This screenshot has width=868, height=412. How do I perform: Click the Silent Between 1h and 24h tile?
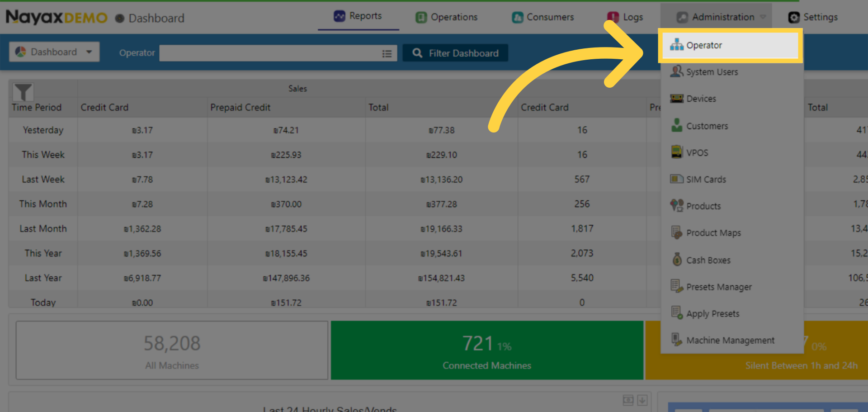pos(756,350)
